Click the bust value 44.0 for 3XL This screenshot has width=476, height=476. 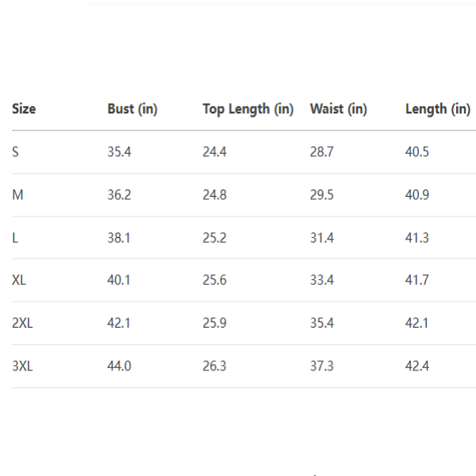pos(119,366)
